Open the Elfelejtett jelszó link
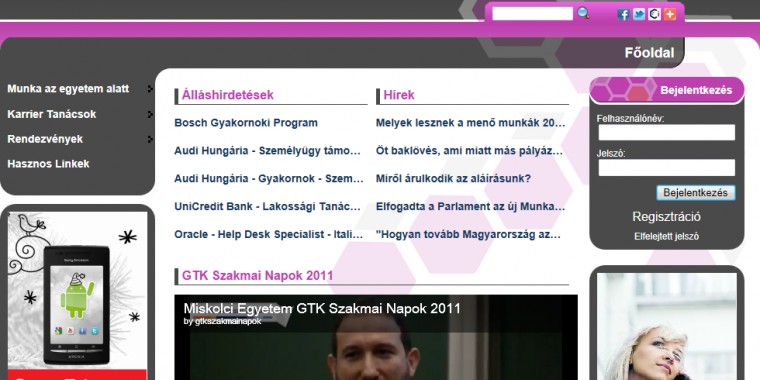The width and height of the screenshot is (760, 380). point(666,237)
